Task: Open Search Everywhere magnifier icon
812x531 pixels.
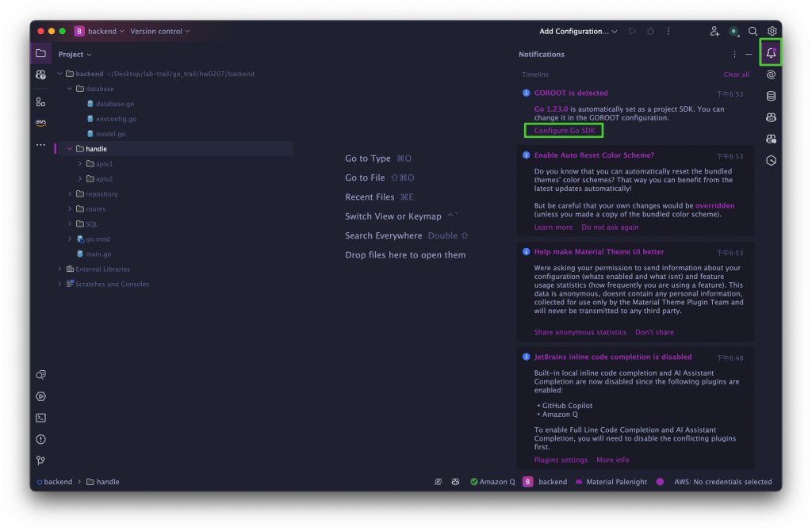Action: point(753,31)
